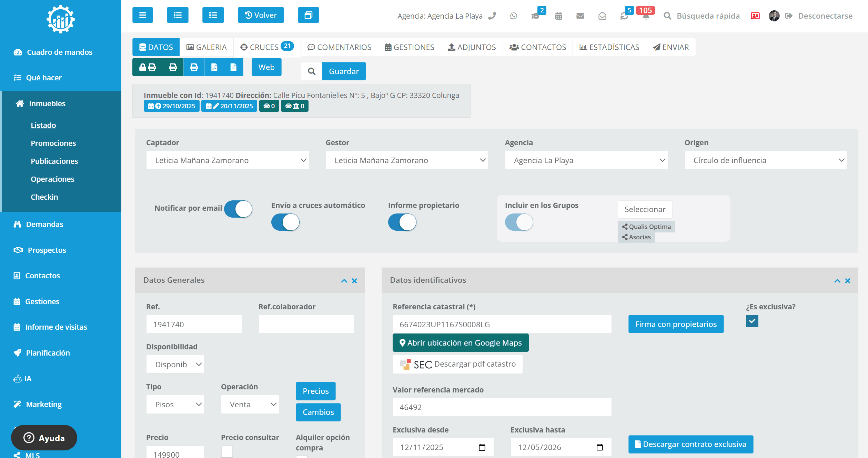Toggle Notificar por email switch

(238, 209)
